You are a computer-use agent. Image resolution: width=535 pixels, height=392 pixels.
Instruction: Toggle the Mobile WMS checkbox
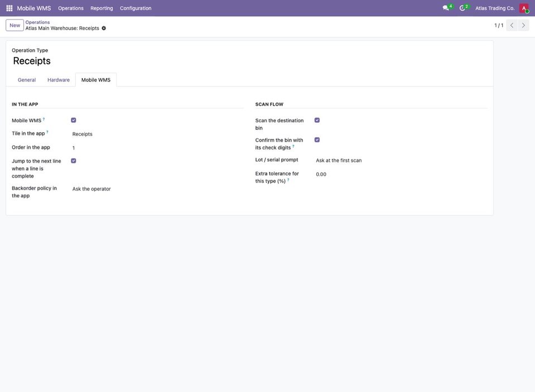tap(73, 120)
